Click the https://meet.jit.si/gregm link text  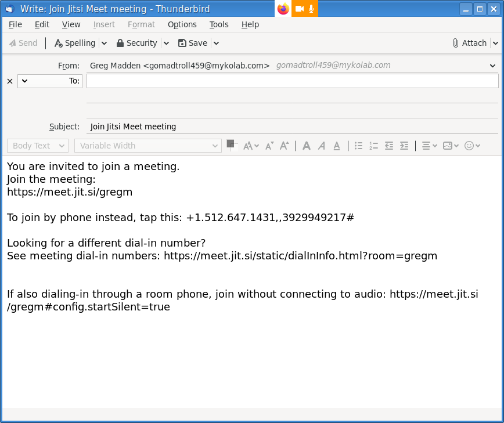point(70,192)
